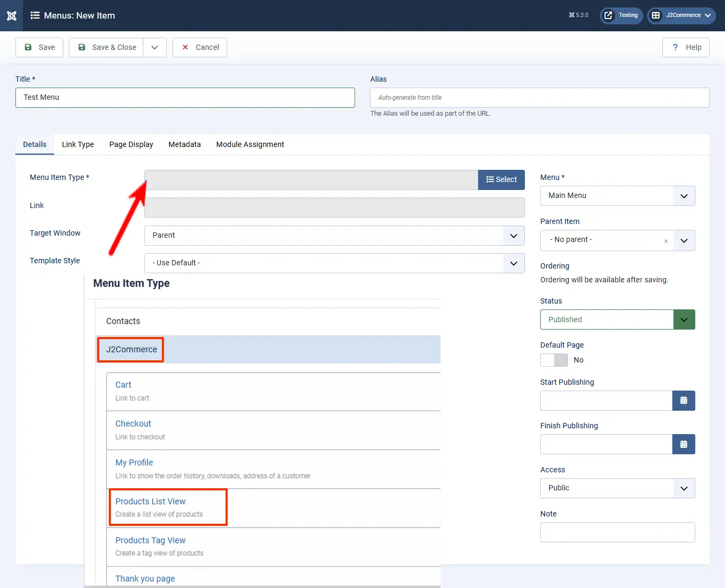Open the Access dropdown showing Public
Viewport: 725px width, 588px height.
pyautogui.click(x=618, y=488)
